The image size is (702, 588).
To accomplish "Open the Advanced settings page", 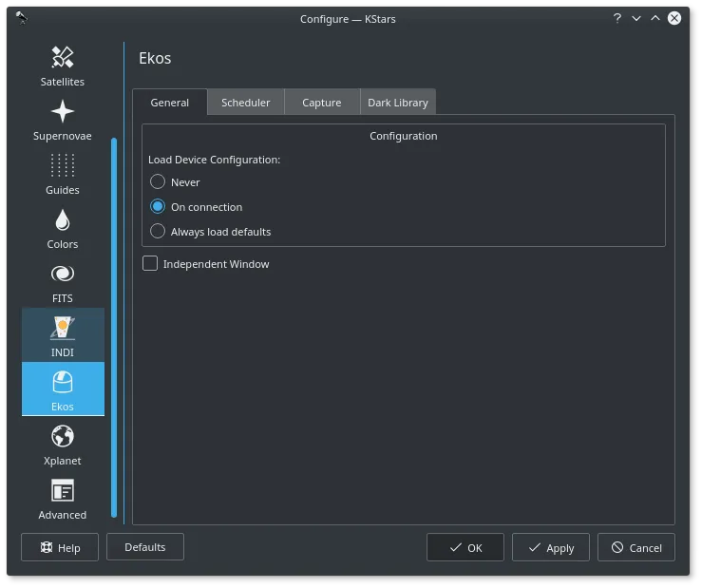I will coord(63,499).
